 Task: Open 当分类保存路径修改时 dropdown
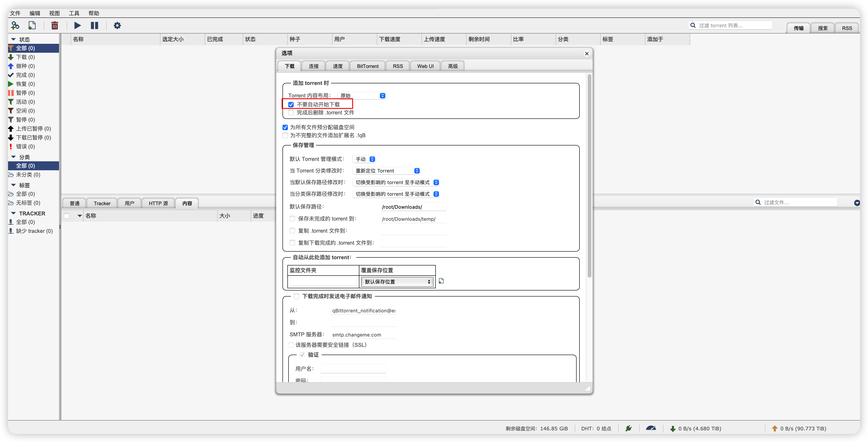396,194
